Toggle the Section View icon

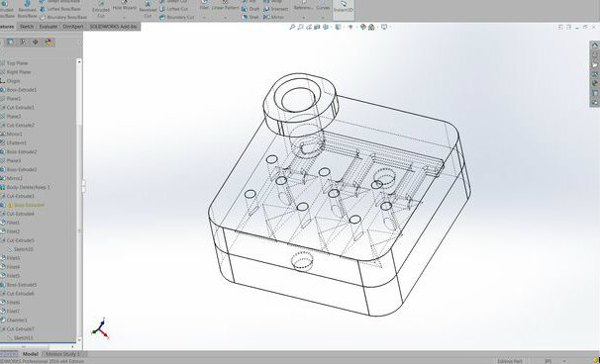pyautogui.click(x=317, y=27)
